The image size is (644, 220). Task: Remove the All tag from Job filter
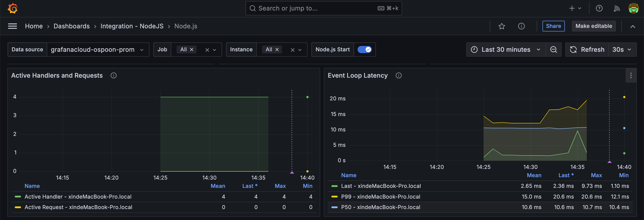(x=191, y=49)
